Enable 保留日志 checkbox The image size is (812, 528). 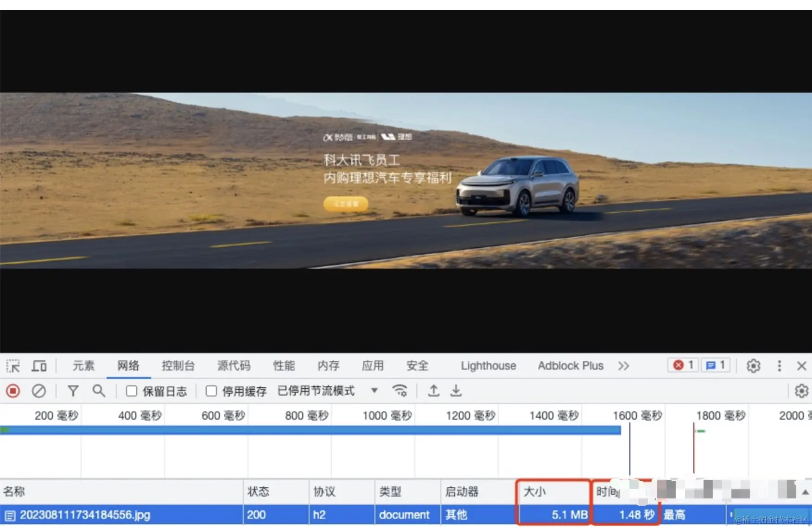132,391
